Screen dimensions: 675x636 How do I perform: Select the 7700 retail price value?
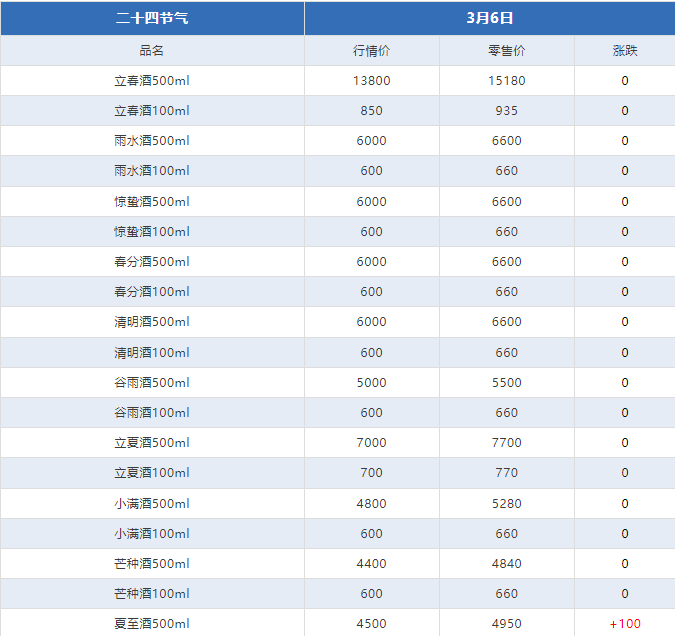(507, 443)
